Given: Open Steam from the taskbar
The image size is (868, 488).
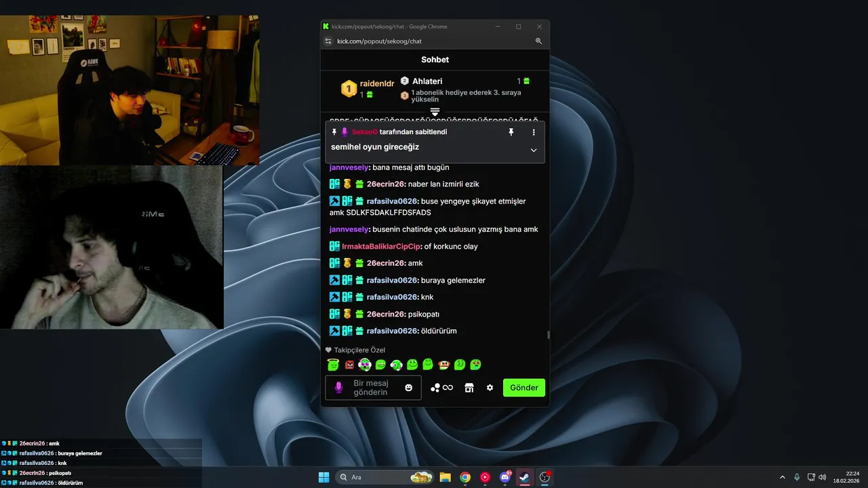Looking at the screenshot, I should (x=524, y=477).
